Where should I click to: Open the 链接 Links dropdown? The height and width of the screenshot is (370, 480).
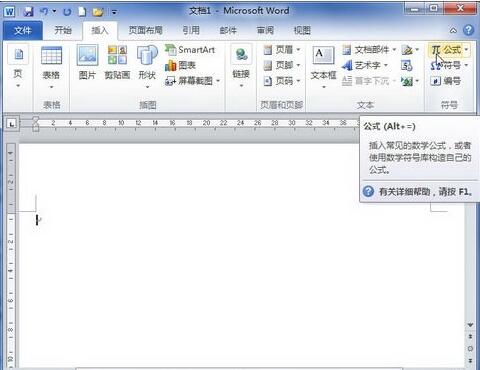[241, 67]
